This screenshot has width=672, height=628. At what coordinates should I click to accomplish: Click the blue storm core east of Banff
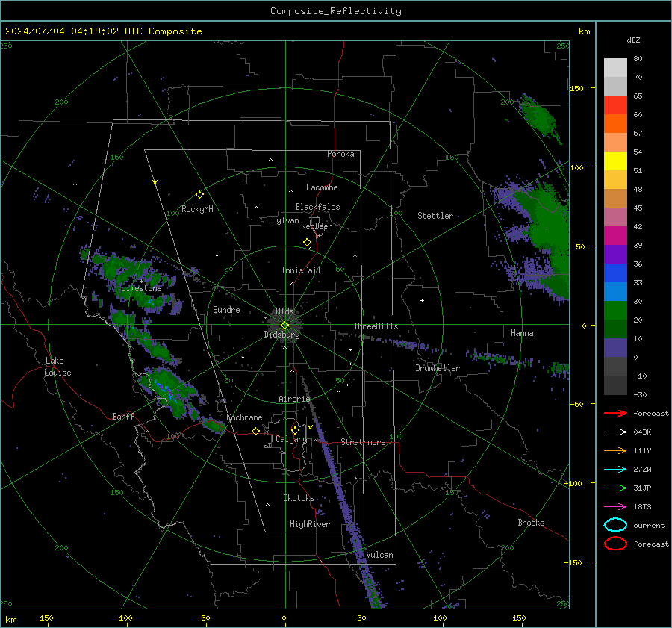click(165, 389)
